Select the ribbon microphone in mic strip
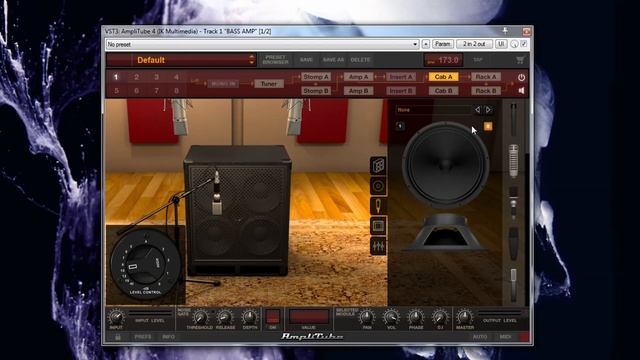Viewport: 640px width, 360px height. (513, 160)
